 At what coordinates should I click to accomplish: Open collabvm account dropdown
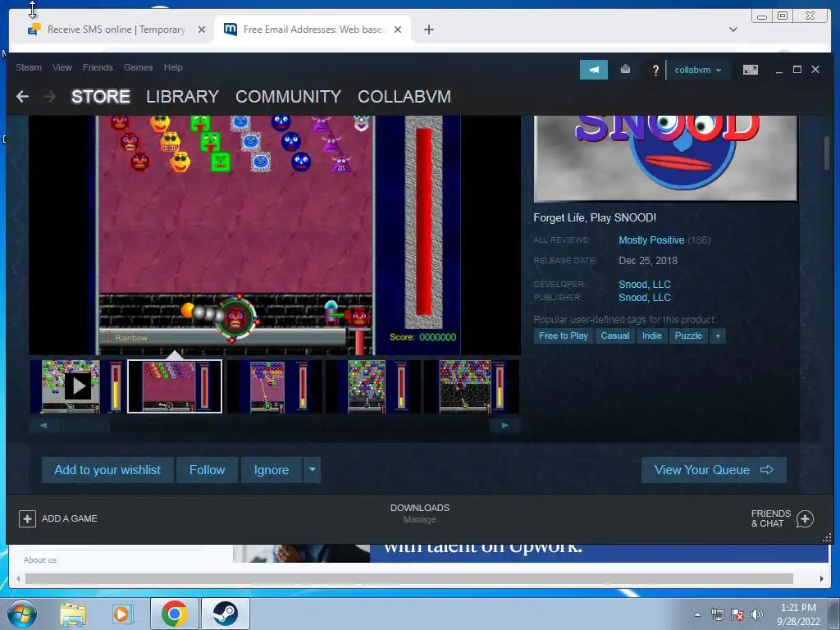pyautogui.click(x=697, y=70)
